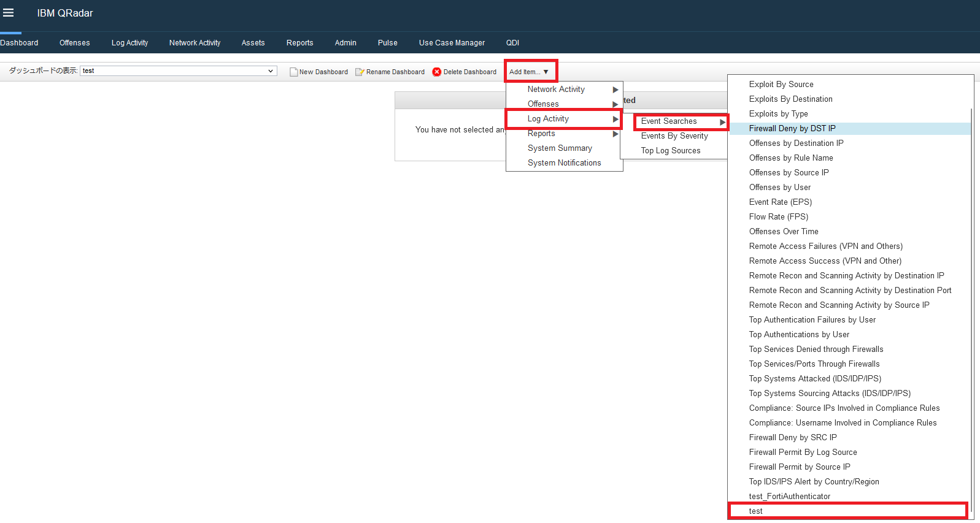Open the Pulse tab
The width and height of the screenshot is (980, 523).
(388, 43)
